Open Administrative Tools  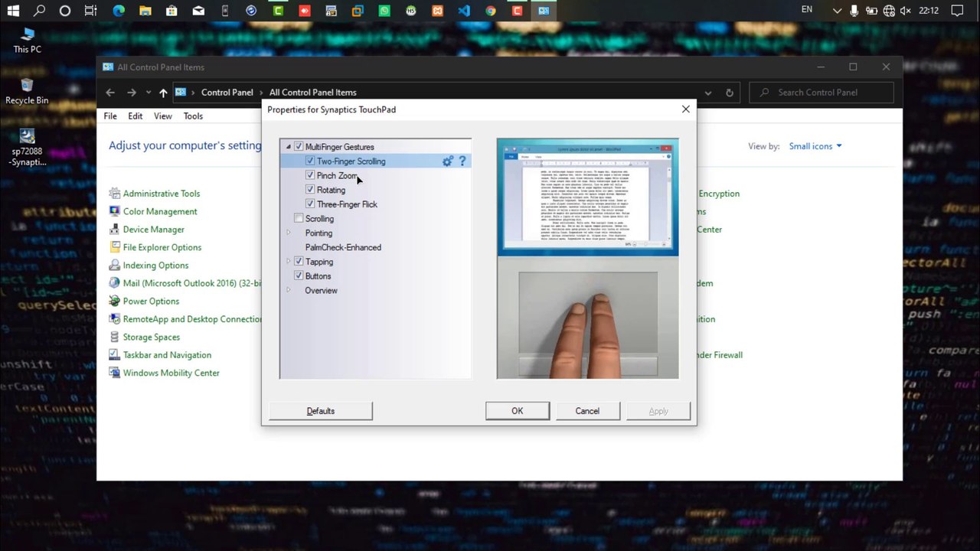point(162,194)
